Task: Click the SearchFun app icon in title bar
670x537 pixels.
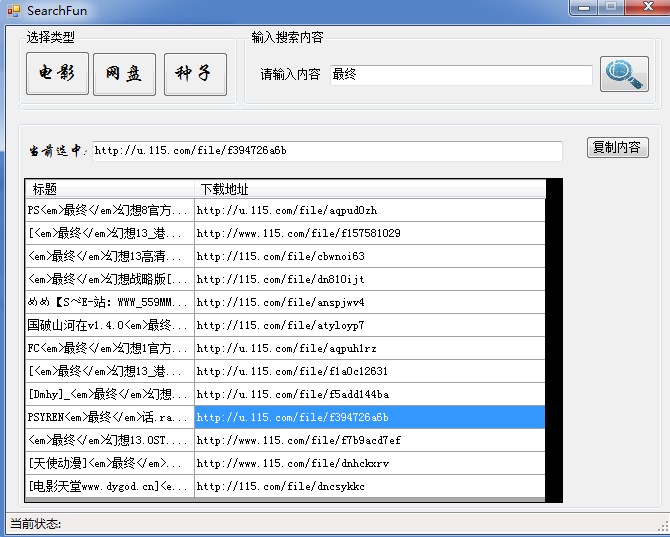Action: [14, 10]
